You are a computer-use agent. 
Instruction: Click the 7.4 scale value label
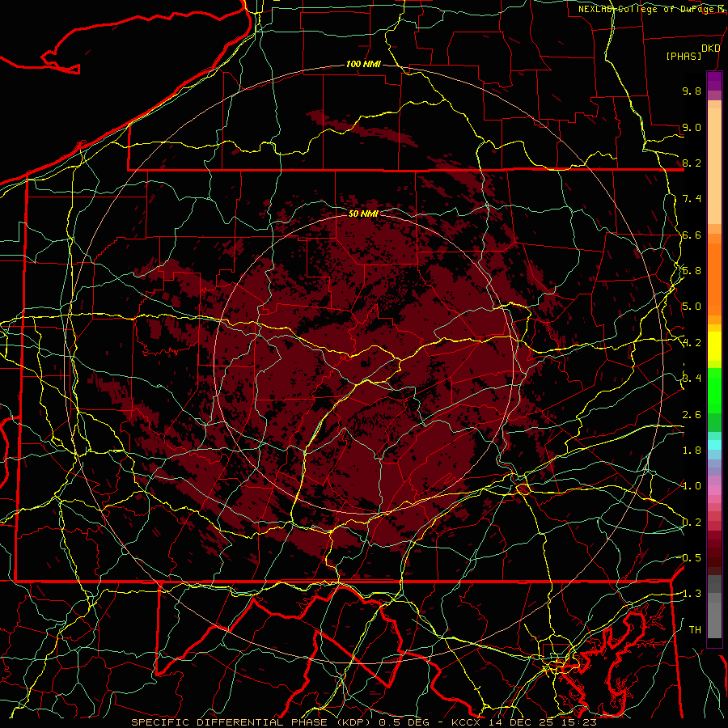(692, 199)
